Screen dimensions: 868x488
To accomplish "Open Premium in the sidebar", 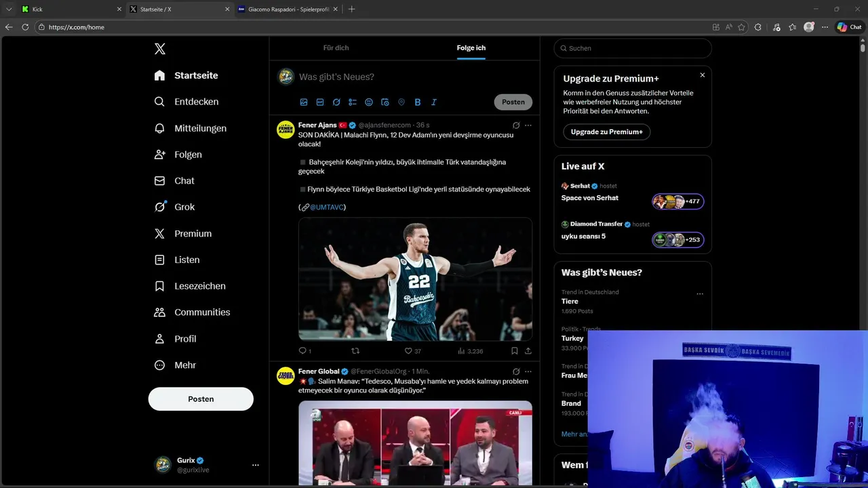I will click(183, 233).
